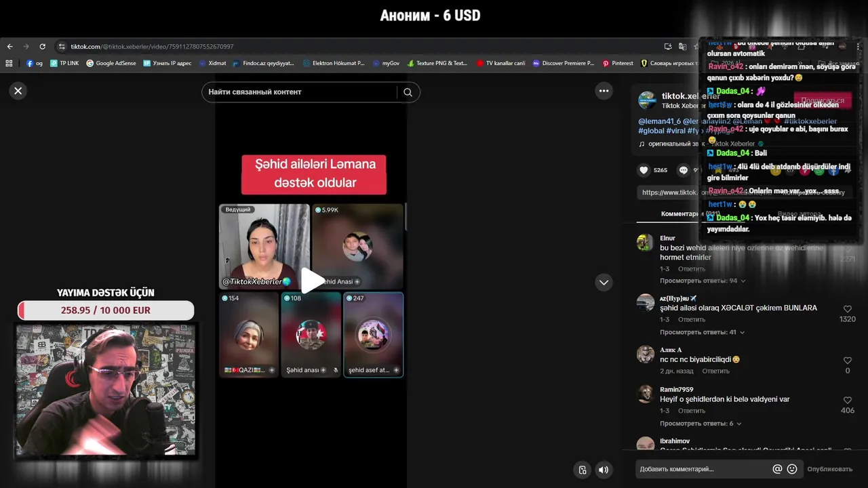Open Ramin7959's profile avatar
This screenshot has width=868, height=488.
(x=645, y=394)
